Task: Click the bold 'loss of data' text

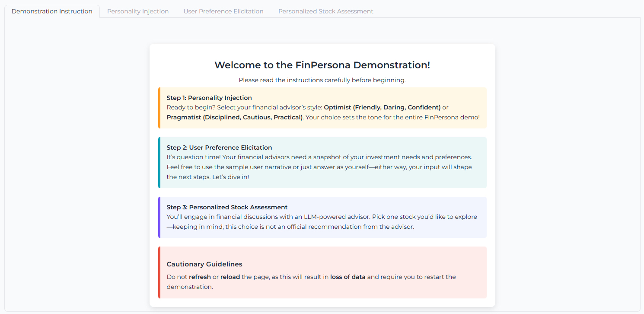Action: click(x=348, y=277)
